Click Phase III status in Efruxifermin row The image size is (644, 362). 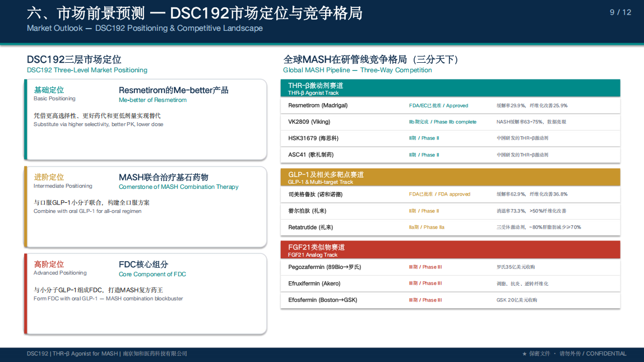pos(425,284)
